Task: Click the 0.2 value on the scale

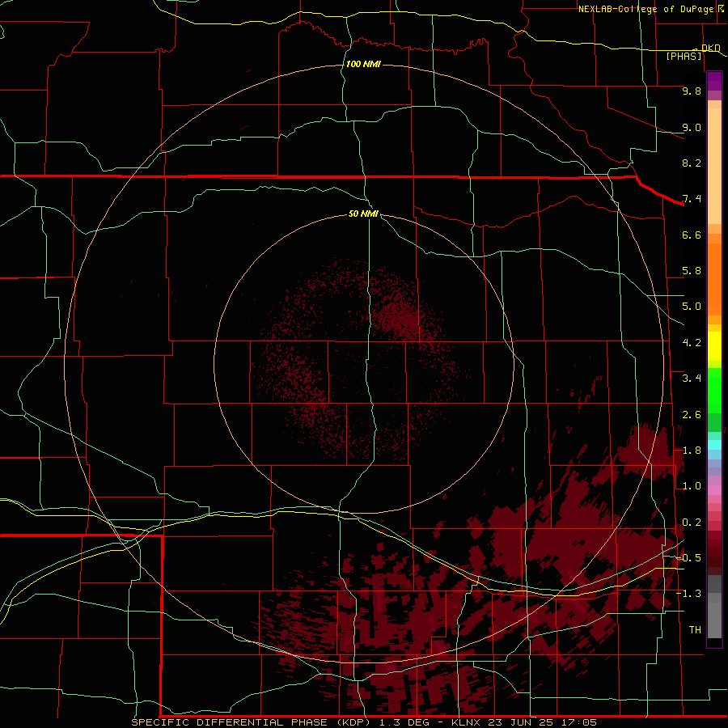Action: [692, 523]
